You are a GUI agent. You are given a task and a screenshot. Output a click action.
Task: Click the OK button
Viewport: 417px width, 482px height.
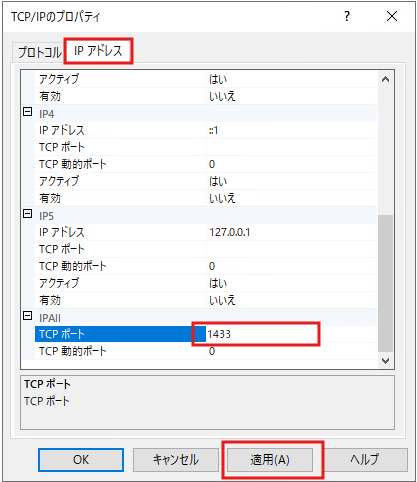[81, 460]
